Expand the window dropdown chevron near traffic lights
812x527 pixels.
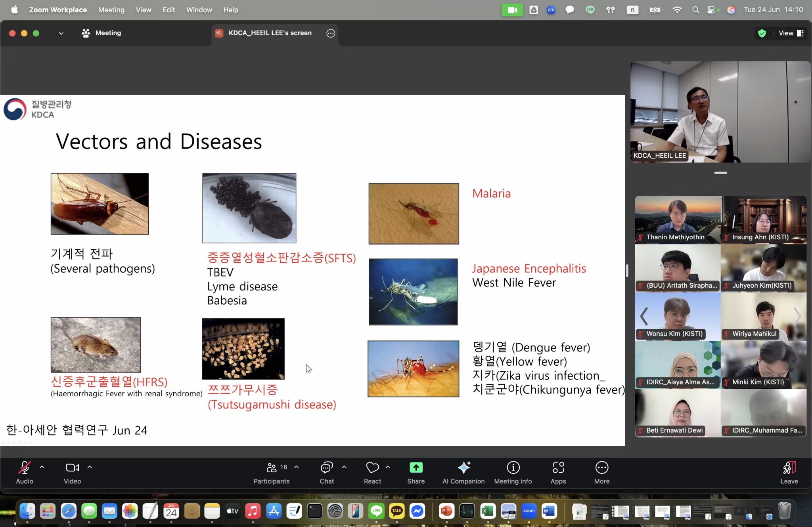pos(61,33)
